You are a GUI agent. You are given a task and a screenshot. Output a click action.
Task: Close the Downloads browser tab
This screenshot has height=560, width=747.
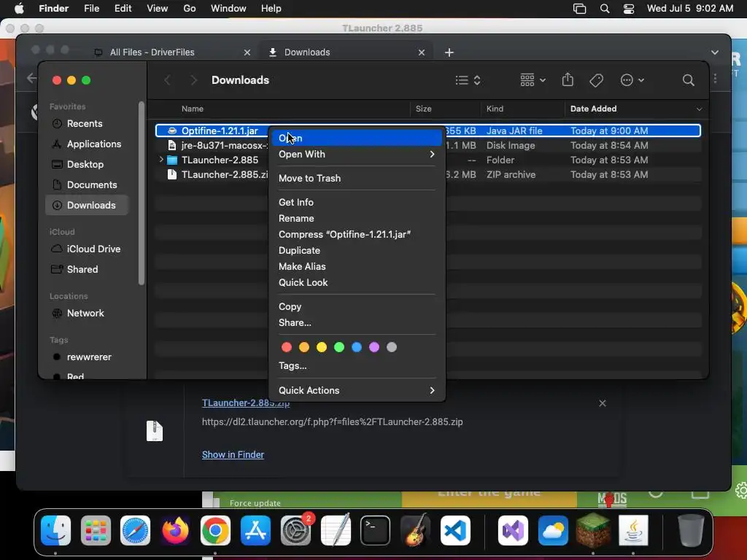click(421, 52)
